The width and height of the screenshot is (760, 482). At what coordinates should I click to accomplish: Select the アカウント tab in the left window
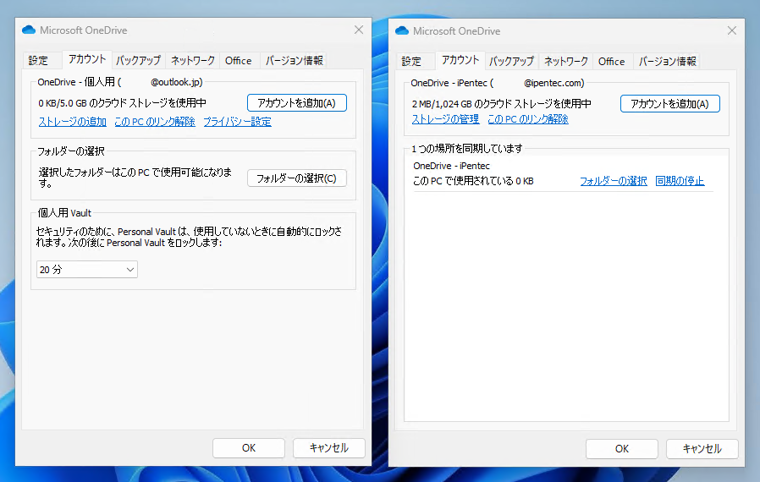[87, 60]
